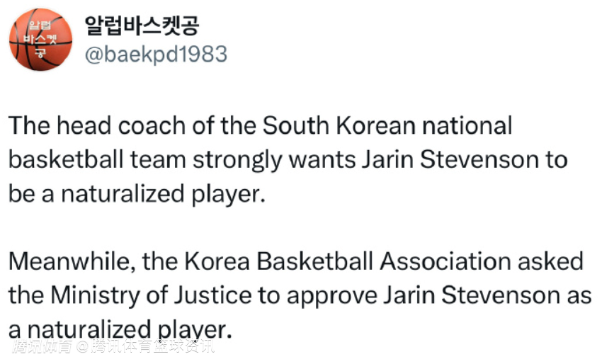
Task: Click the word "strongly" in the tweet
Action: click(x=237, y=161)
